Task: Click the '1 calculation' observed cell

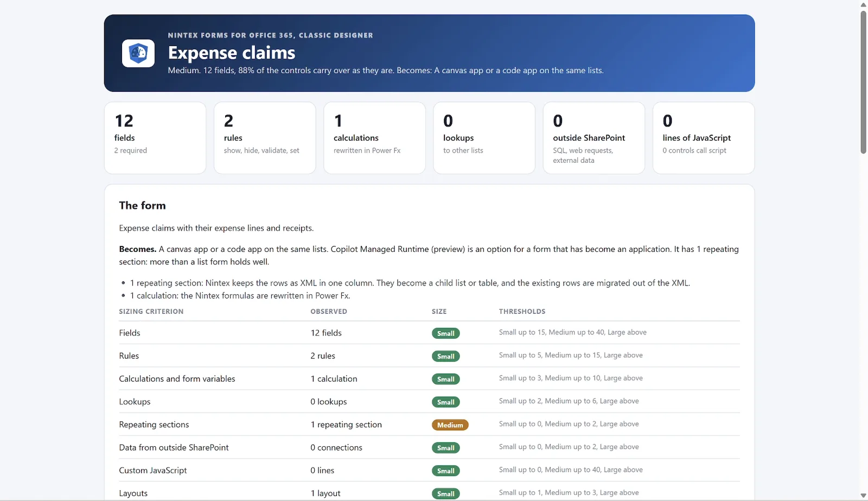Action: coord(334,378)
